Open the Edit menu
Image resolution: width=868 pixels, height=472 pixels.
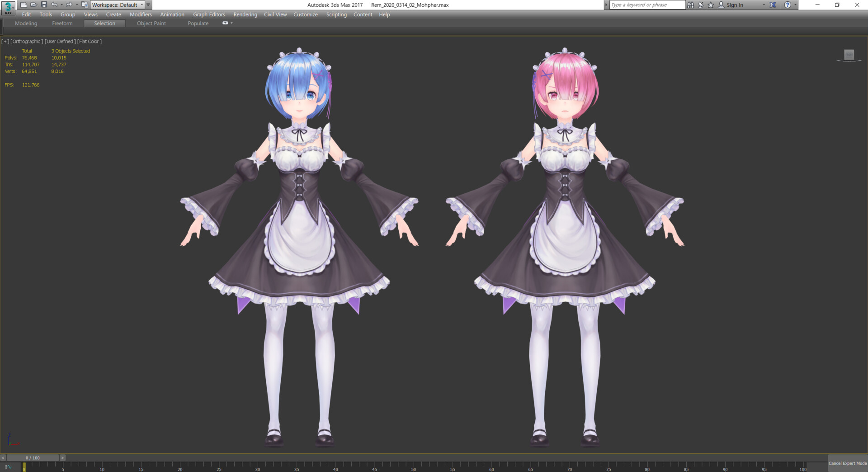[26, 14]
